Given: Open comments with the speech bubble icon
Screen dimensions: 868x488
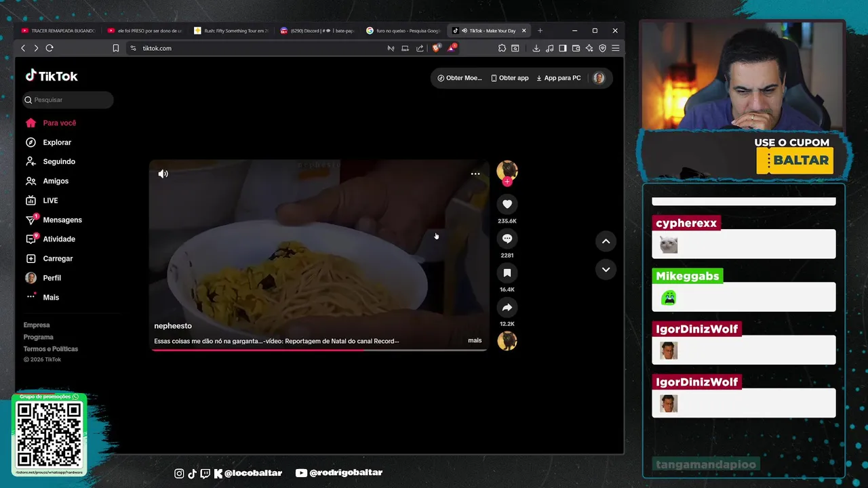Looking at the screenshot, I should pos(507,239).
